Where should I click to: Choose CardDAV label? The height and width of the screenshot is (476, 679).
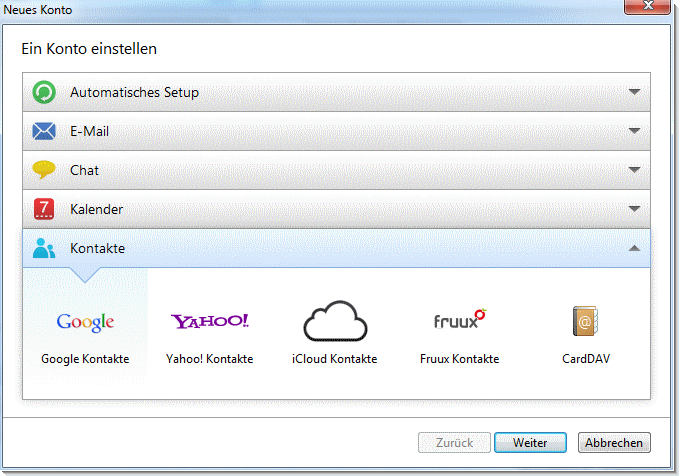586,359
